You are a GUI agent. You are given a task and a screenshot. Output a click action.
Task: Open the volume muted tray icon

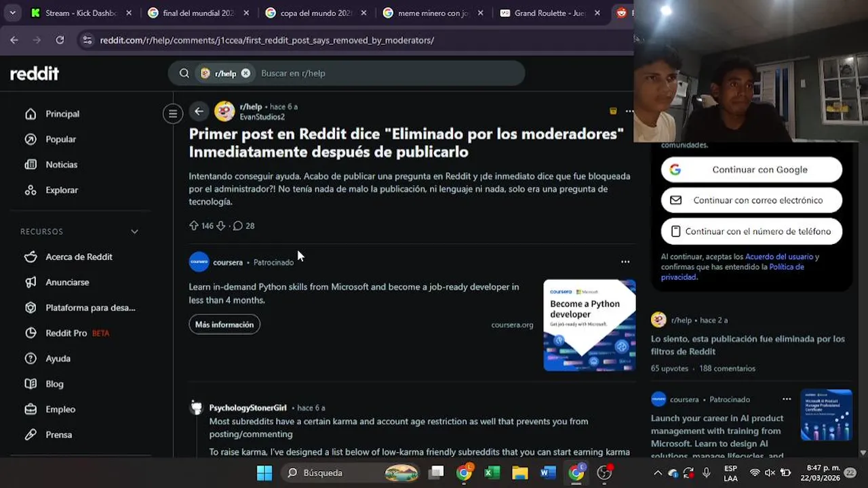770,472
